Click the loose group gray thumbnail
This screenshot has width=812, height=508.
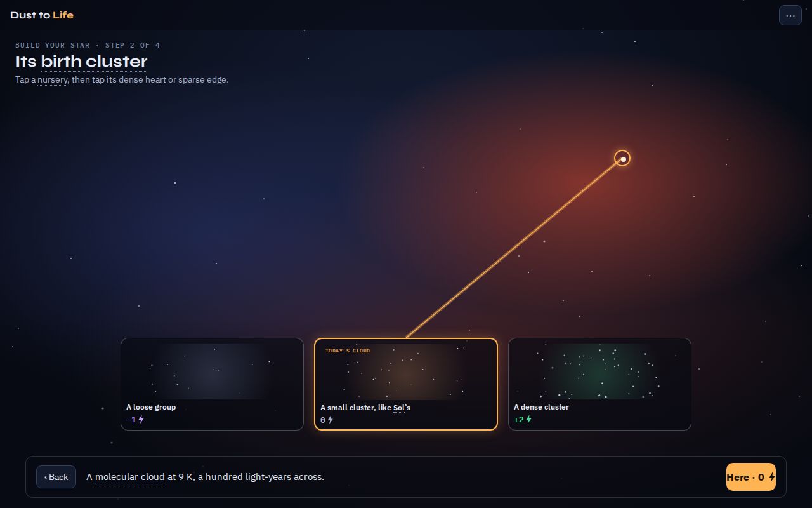tap(212, 371)
